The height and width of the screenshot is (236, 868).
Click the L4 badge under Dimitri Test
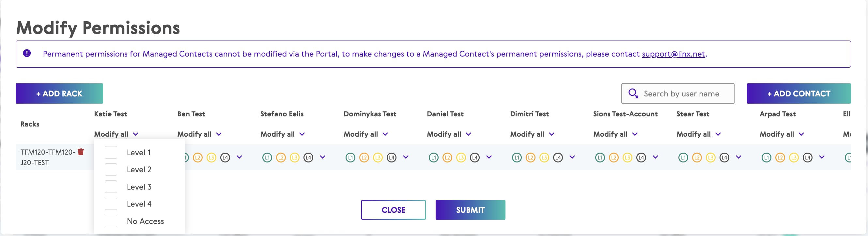558,157
